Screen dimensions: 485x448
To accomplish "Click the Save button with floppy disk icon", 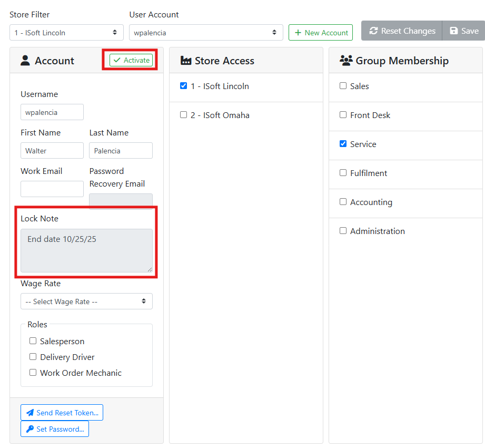I will 463,31.
